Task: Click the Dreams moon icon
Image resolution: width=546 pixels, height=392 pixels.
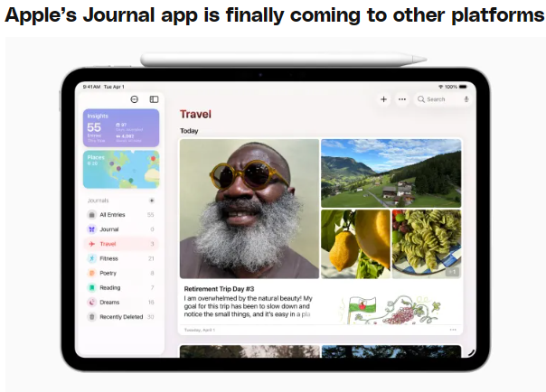Action: click(x=91, y=303)
